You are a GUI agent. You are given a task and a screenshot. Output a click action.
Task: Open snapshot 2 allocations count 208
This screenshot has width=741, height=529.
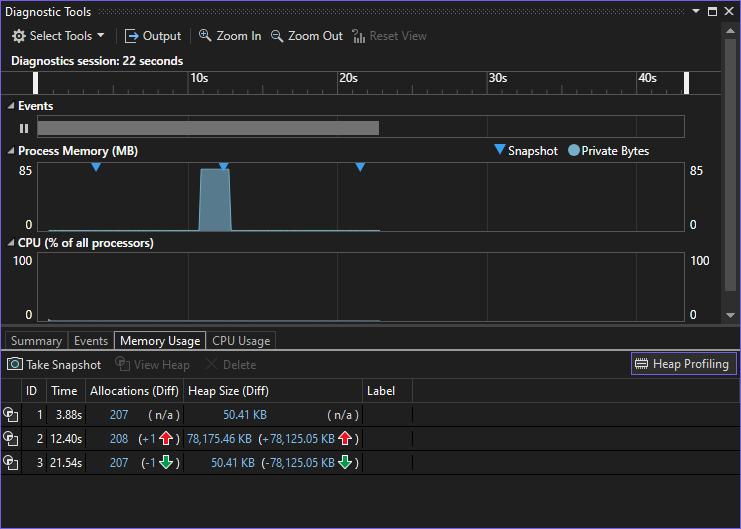119,439
